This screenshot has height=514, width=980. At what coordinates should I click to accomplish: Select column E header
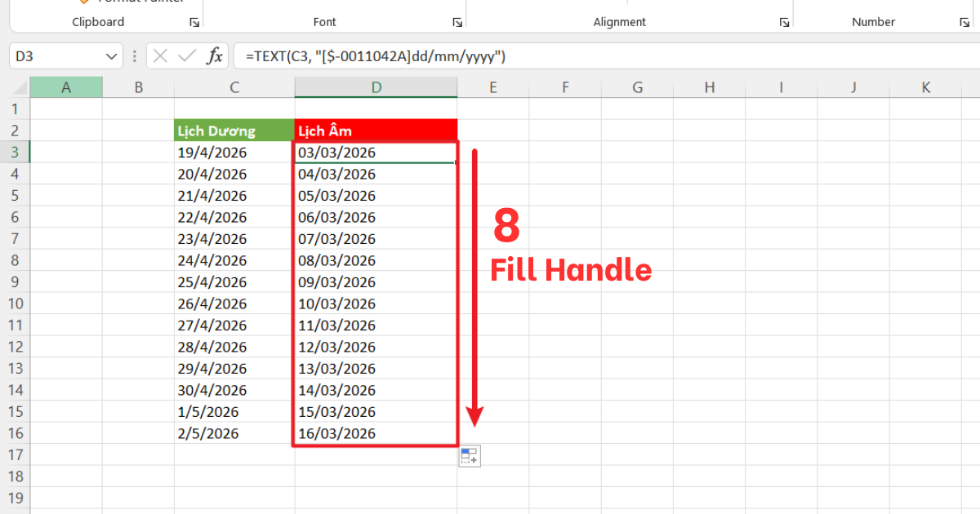click(493, 87)
